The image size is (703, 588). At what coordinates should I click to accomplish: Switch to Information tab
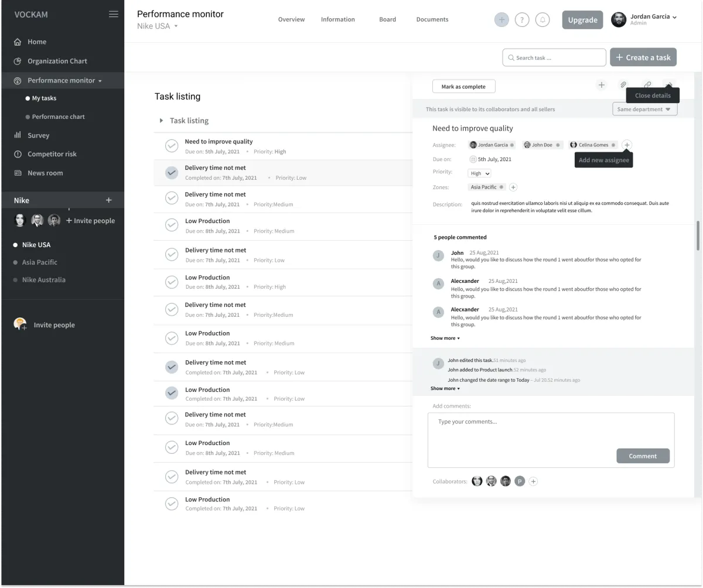338,19
